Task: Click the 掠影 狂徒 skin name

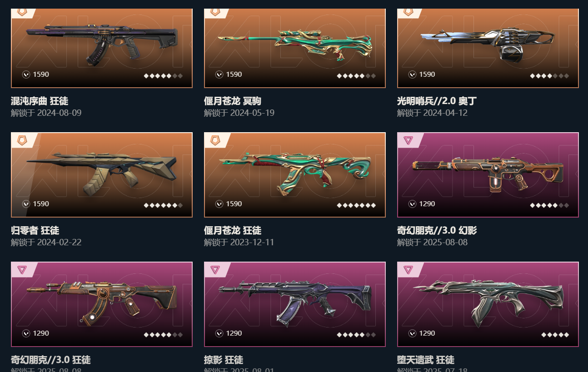Action: (224, 360)
